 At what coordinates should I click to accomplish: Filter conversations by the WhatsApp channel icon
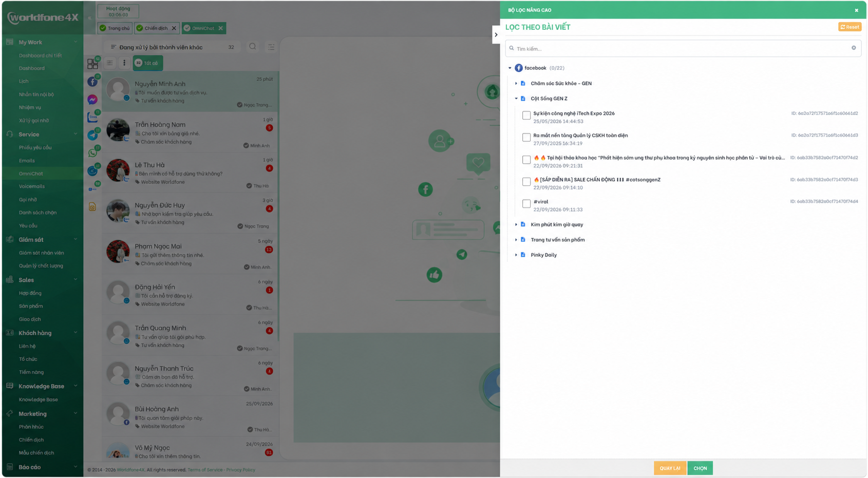92,153
